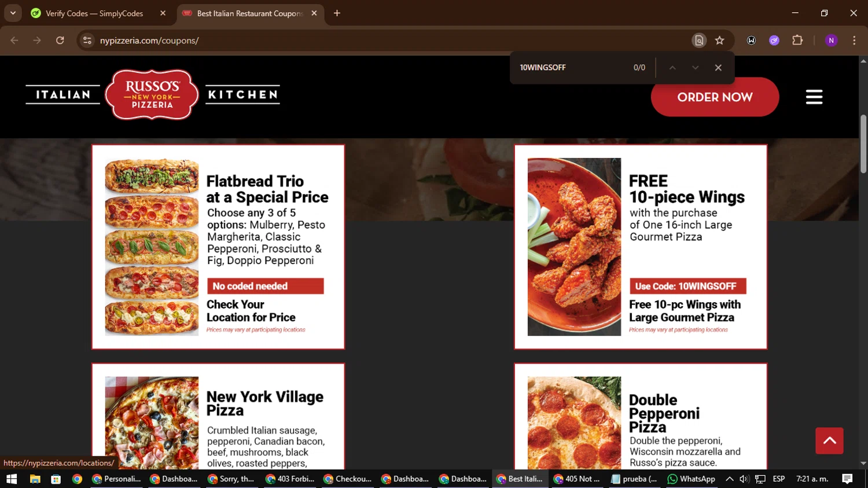The height and width of the screenshot is (488, 868).
Task: Click the New York Village Pizza image
Action: pos(152,423)
